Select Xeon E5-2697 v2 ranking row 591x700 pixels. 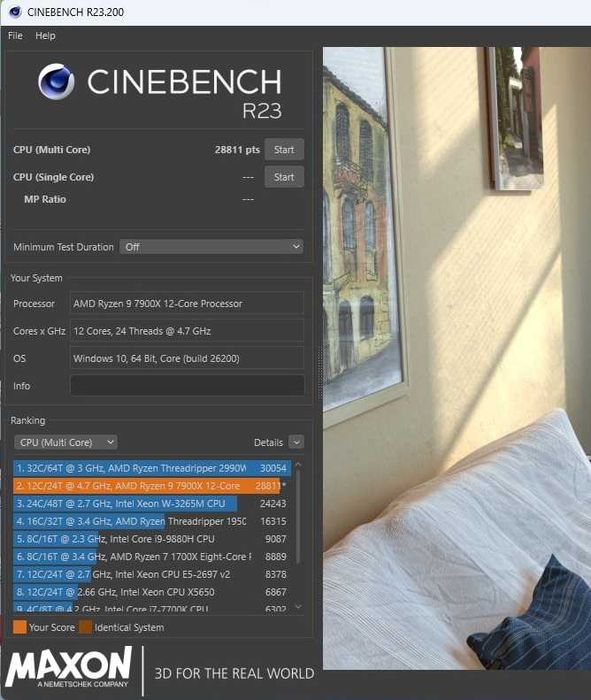[152, 574]
